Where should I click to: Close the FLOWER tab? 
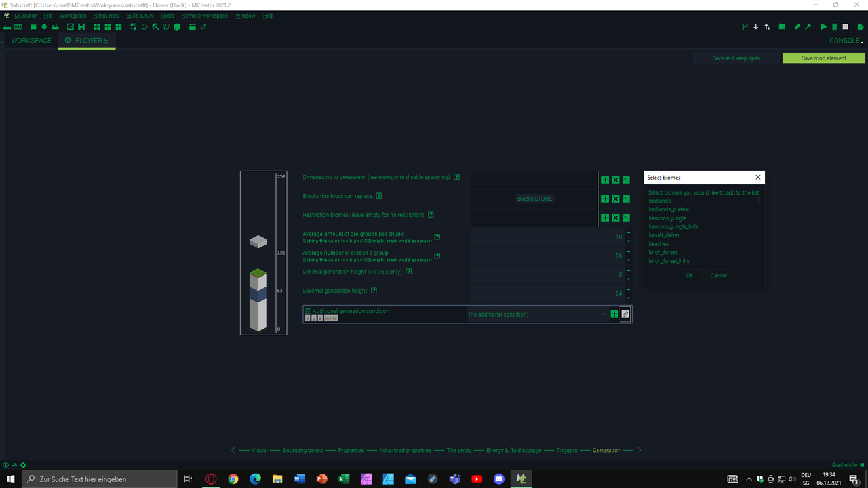point(106,41)
